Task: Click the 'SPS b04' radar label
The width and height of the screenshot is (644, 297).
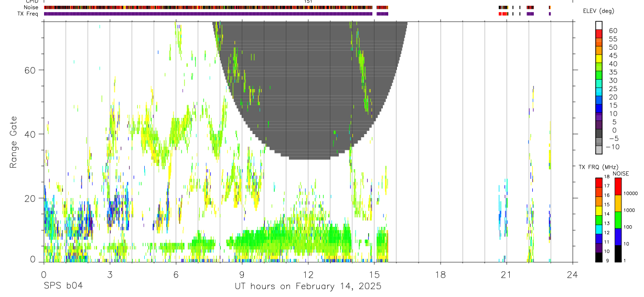Action: click(x=63, y=287)
